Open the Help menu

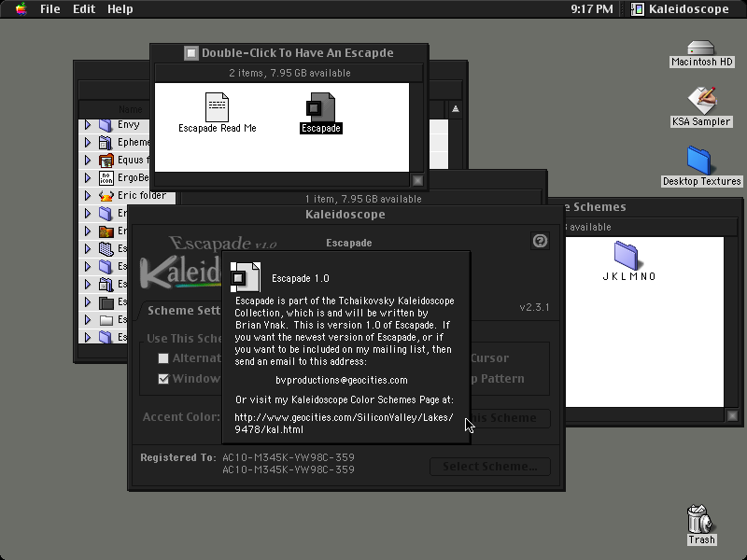(x=120, y=9)
